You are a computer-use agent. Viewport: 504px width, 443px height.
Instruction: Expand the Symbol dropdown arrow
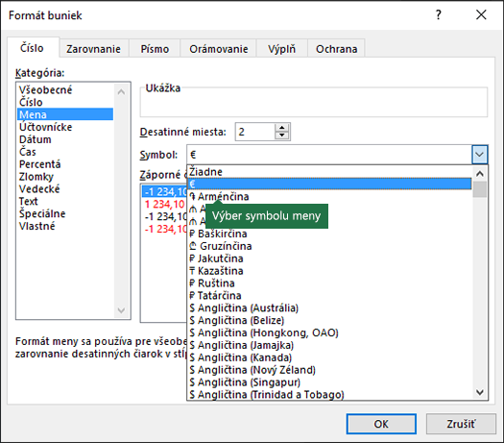pyautogui.click(x=480, y=155)
